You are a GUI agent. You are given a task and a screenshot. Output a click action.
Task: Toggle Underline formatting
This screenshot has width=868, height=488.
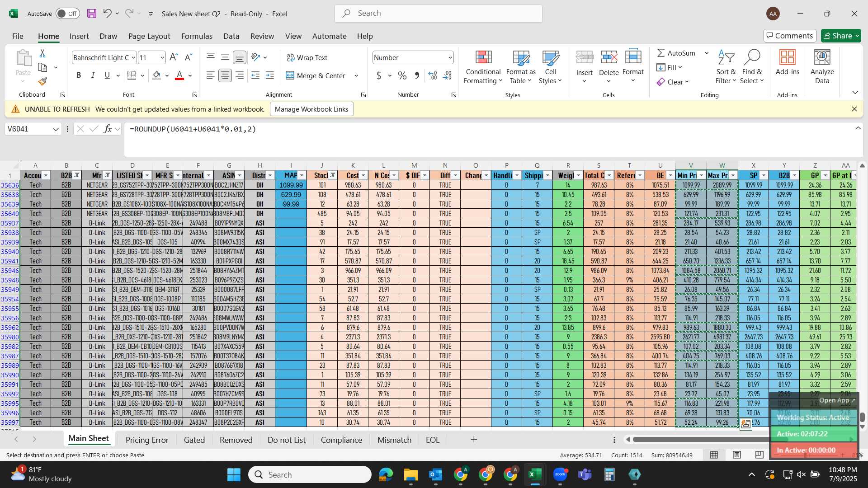[x=107, y=75]
